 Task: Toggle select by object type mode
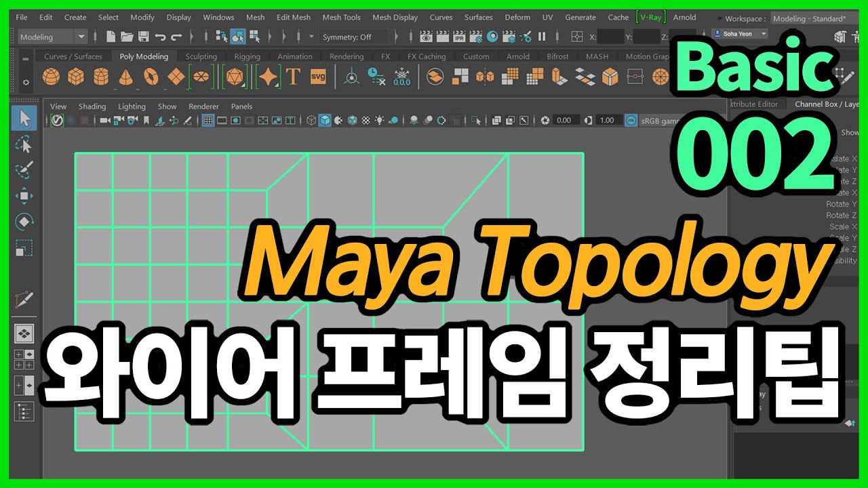[x=238, y=37]
